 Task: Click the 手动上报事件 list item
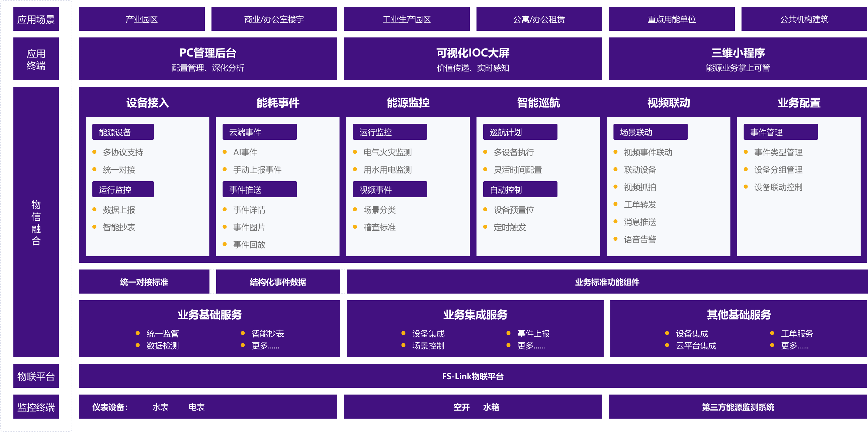[x=257, y=170]
